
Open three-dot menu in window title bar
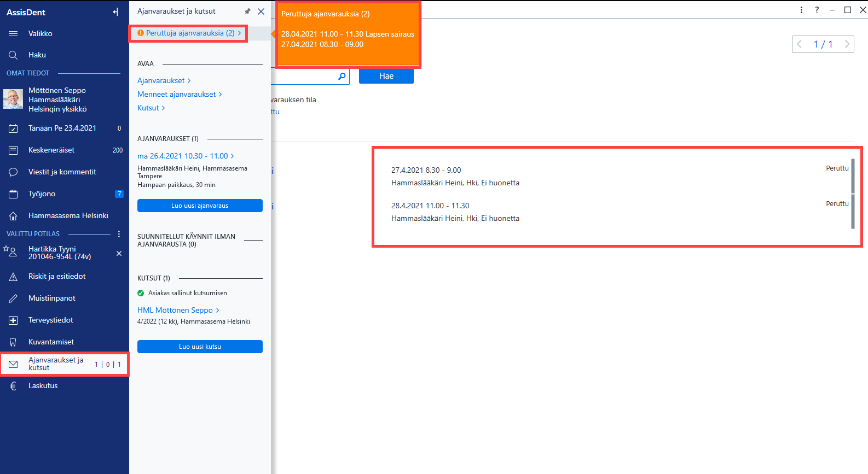(x=801, y=10)
